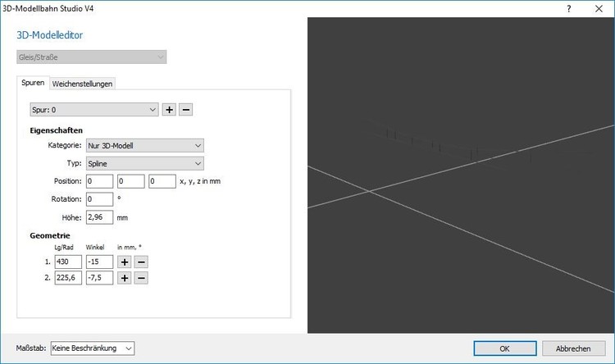Close the 3D-Modelleditor dialog window
615x364 pixels.
[599, 9]
